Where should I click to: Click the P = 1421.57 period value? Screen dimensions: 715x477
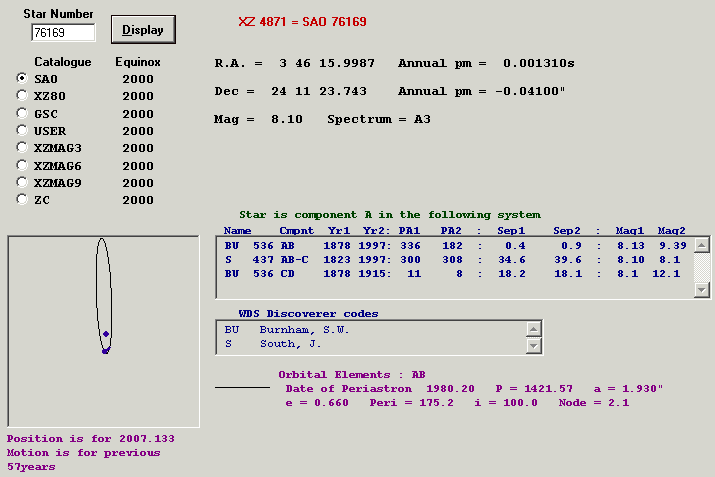pos(534,389)
